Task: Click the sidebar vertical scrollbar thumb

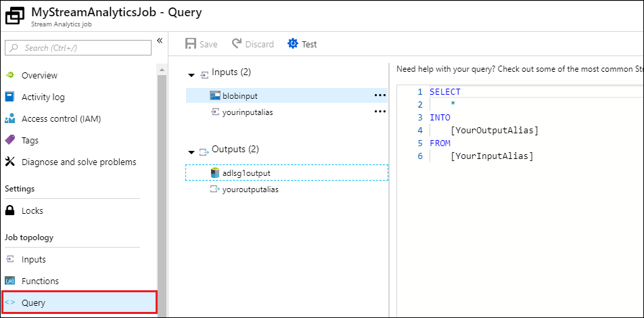Action: [162, 195]
